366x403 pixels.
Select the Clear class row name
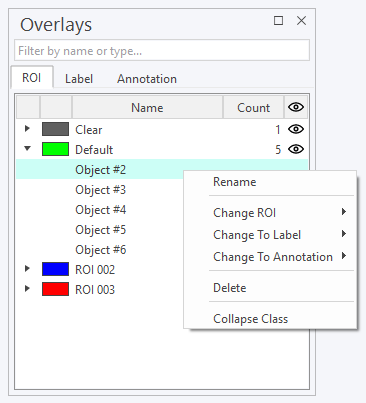[89, 129]
